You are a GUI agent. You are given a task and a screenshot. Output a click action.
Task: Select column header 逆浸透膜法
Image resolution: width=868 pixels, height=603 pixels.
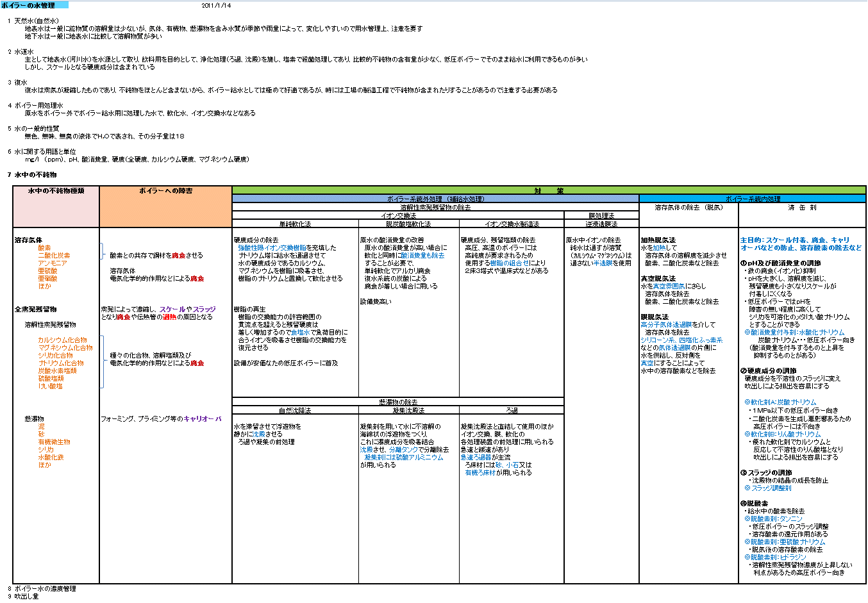click(601, 224)
